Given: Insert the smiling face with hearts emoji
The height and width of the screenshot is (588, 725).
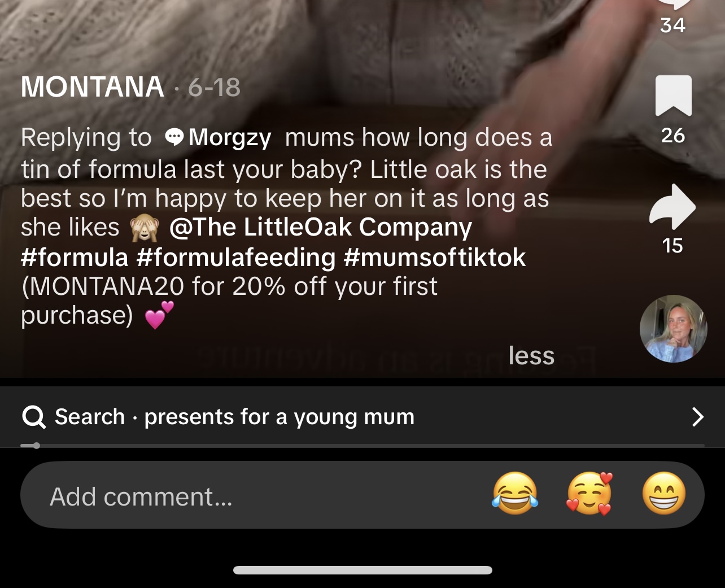Looking at the screenshot, I should (x=589, y=493).
